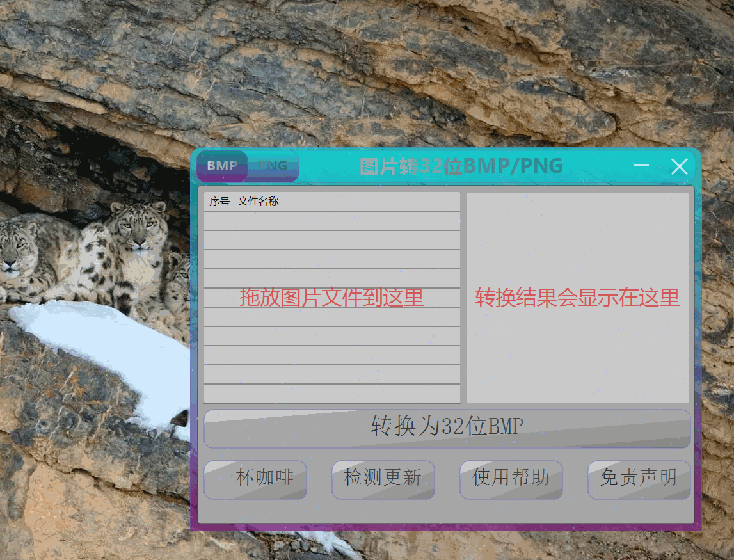Click the 拖放图片文件到这里 drop area text
The image size is (734, 560).
[331, 298]
